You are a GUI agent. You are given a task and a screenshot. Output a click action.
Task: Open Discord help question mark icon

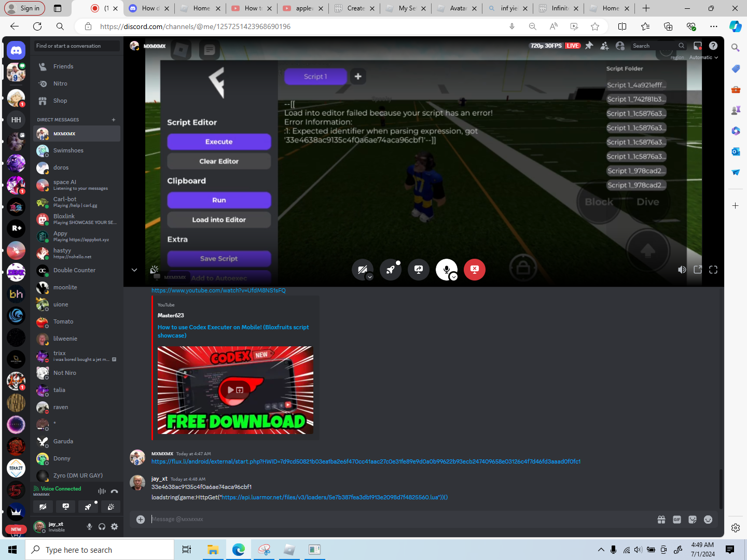[x=713, y=46]
